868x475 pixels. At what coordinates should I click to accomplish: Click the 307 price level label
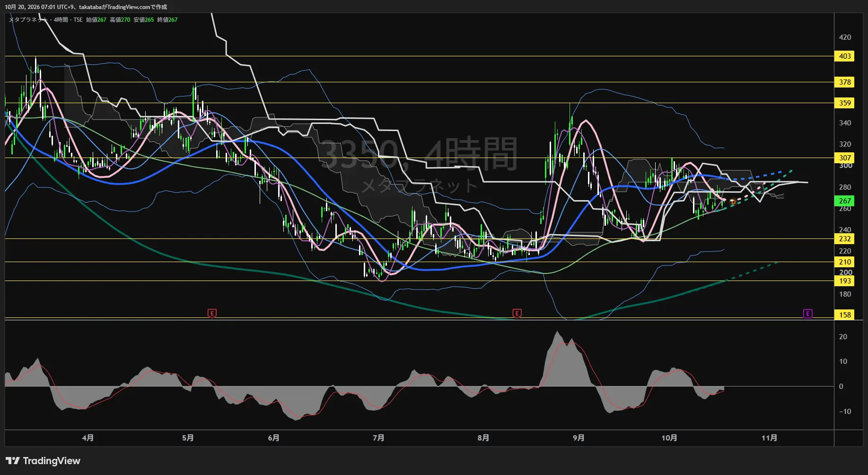tap(845, 158)
